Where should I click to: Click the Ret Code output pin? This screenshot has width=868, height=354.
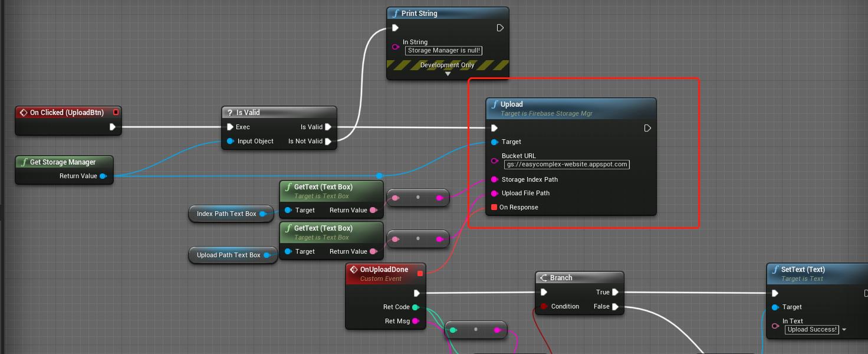(x=415, y=307)
